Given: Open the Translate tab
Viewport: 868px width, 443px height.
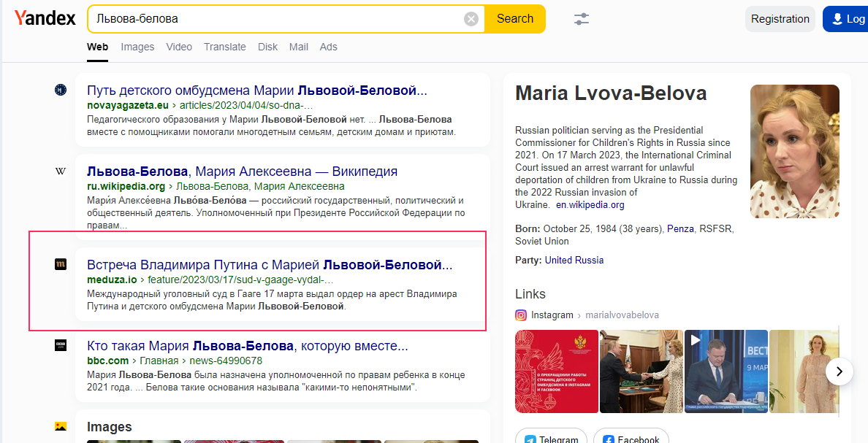Looking at the screenshot, I should click(225, 47).
